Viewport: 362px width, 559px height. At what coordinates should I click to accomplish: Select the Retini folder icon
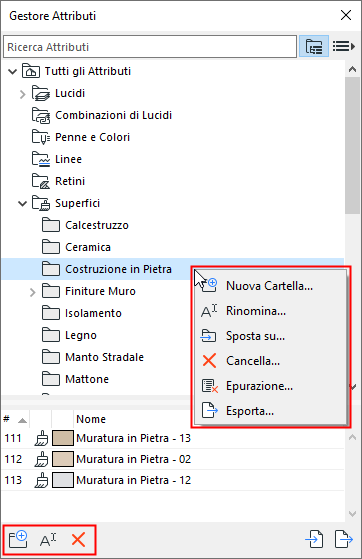pyautogui.click(x=41, y=181)
